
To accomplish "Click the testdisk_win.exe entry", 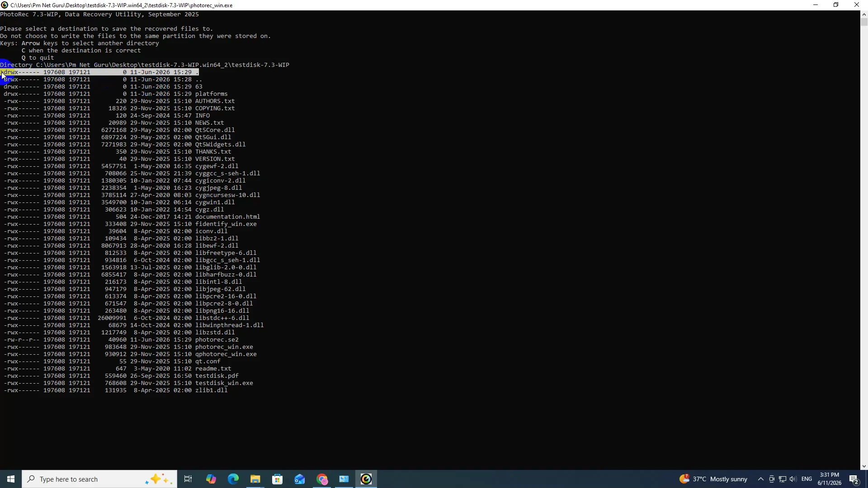I will (x=128, y=383).
